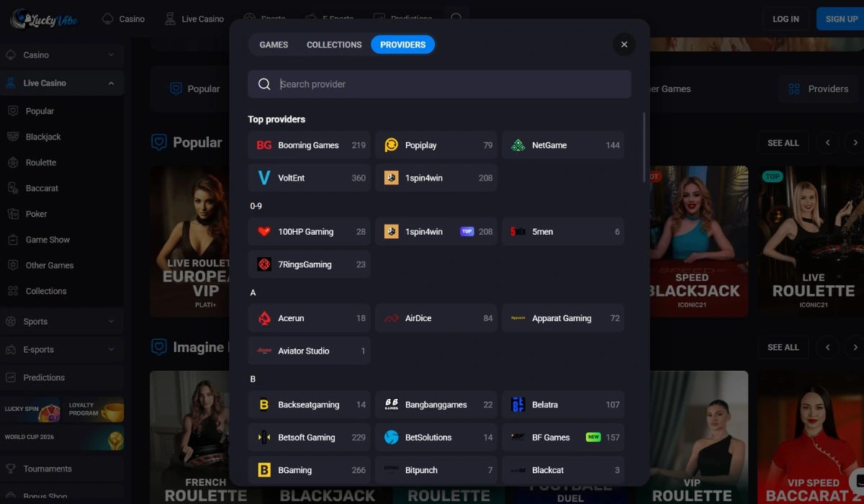Open Live Casino in the top navigation

click(194, 19)
